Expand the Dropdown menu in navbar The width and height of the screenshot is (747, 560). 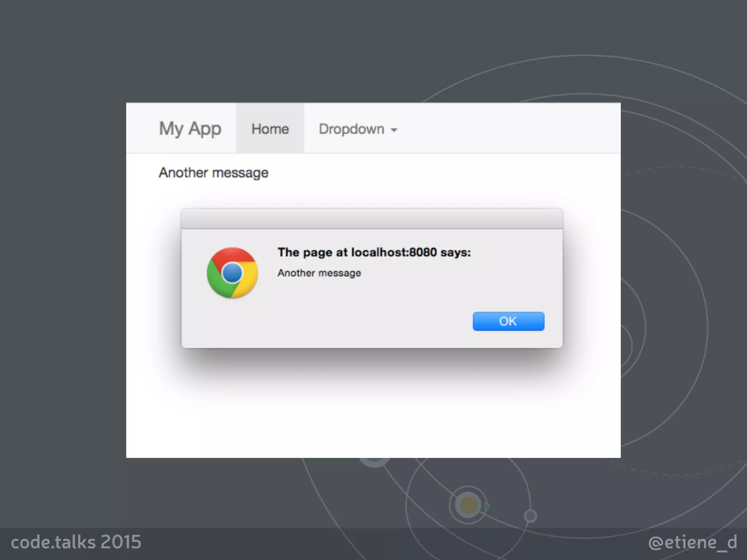358,129
